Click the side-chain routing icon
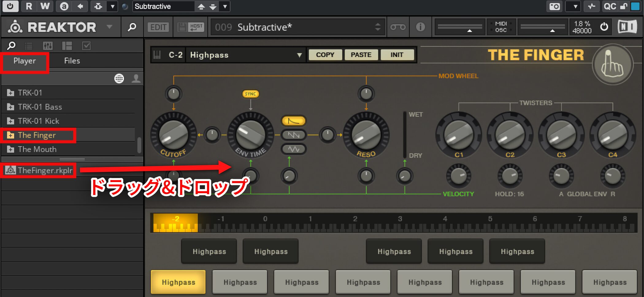The image size is (644, 297). click(x=98, y=6)
